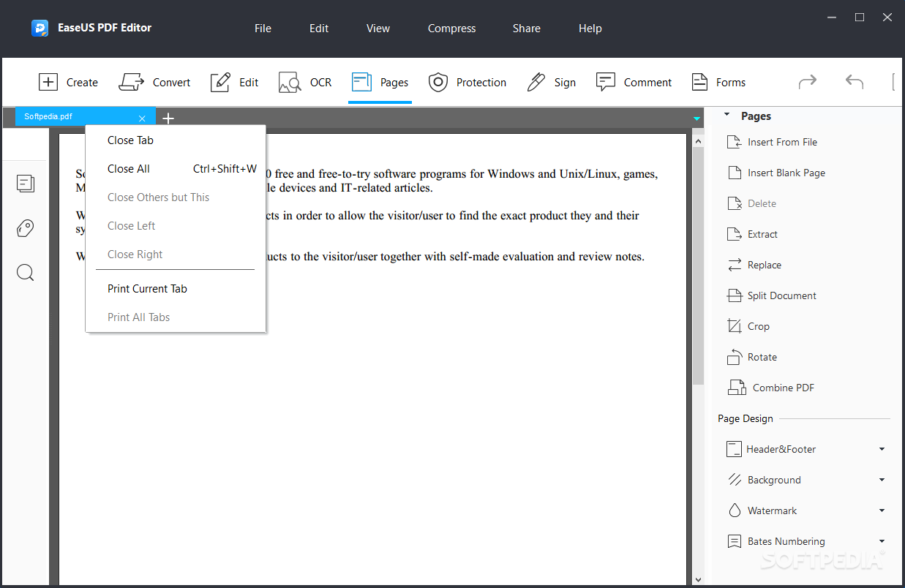Expand the Background dropdown
Viewport: 905px width, 588px height.
[x=882, y=480]
